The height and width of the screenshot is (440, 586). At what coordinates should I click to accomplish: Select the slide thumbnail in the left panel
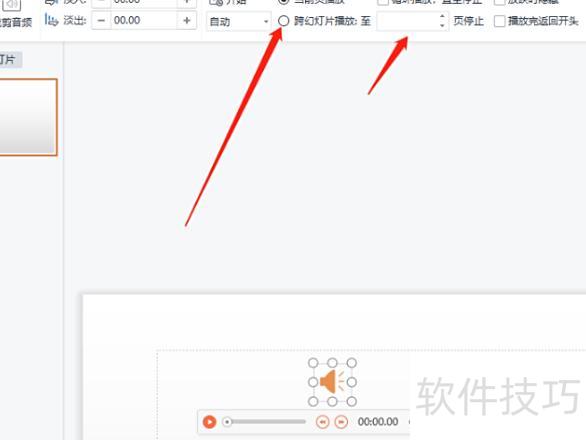28,117
